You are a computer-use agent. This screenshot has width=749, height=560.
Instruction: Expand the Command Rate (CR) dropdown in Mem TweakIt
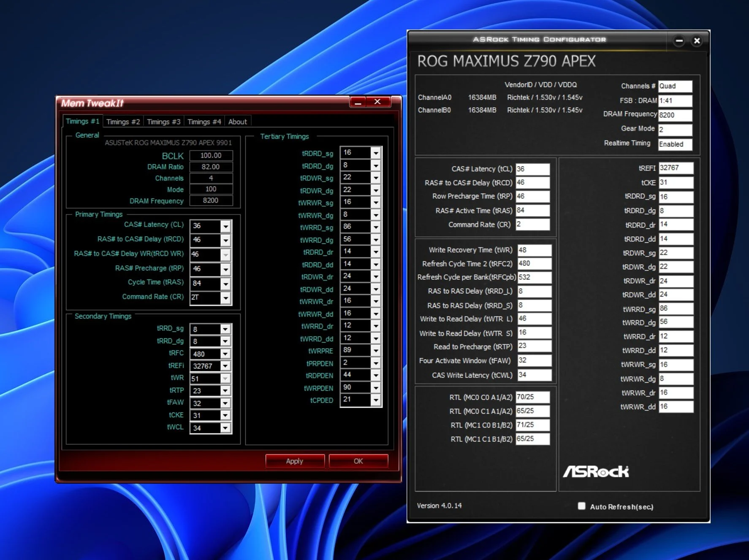click(226, 298)
